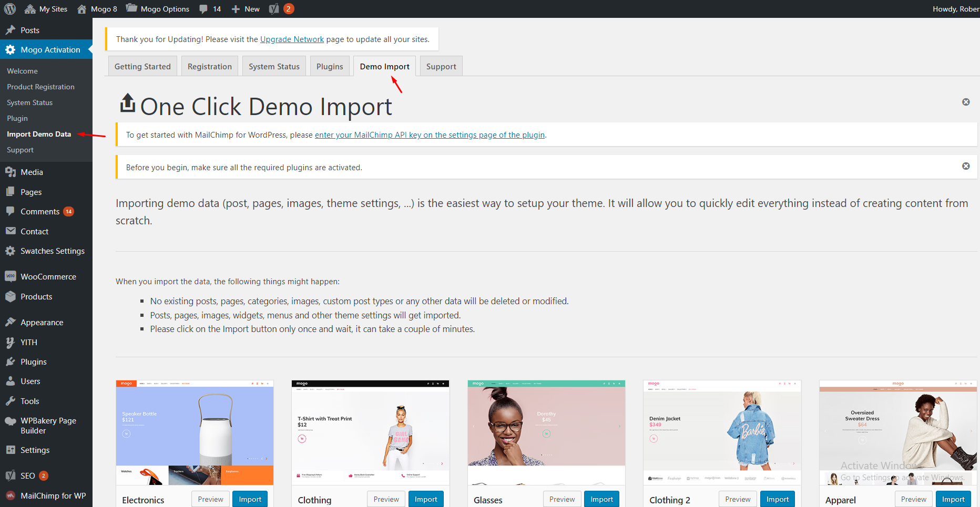Screen dimensions: 980x507
Task: Switch to the Registration tab
Action: click(210, 66)
